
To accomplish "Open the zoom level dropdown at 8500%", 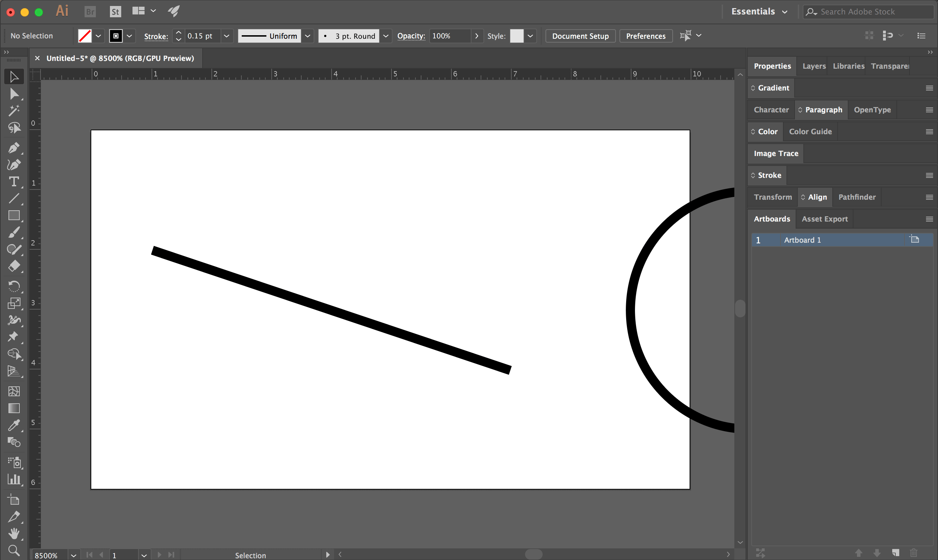I will pyautogui.click(x=74, y=555).
